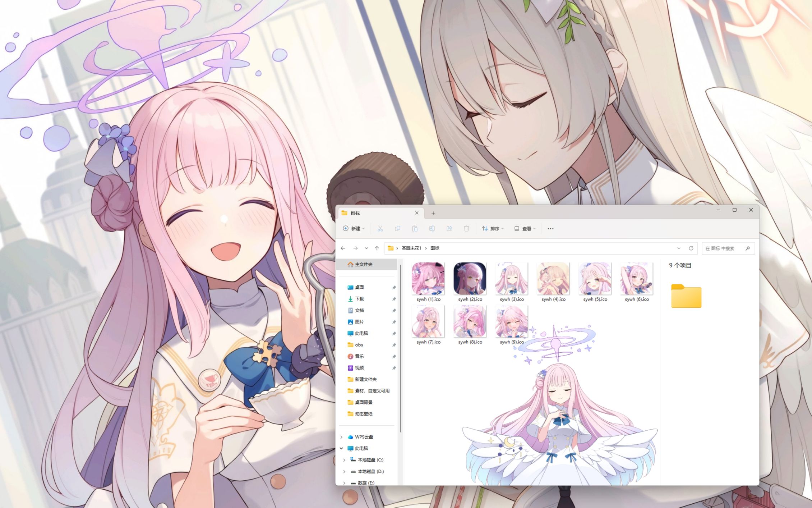Expand the 本地磁盘 (C:) node
Image resolution: width=812 pixels, height=508 pixels.
(344, 460)
